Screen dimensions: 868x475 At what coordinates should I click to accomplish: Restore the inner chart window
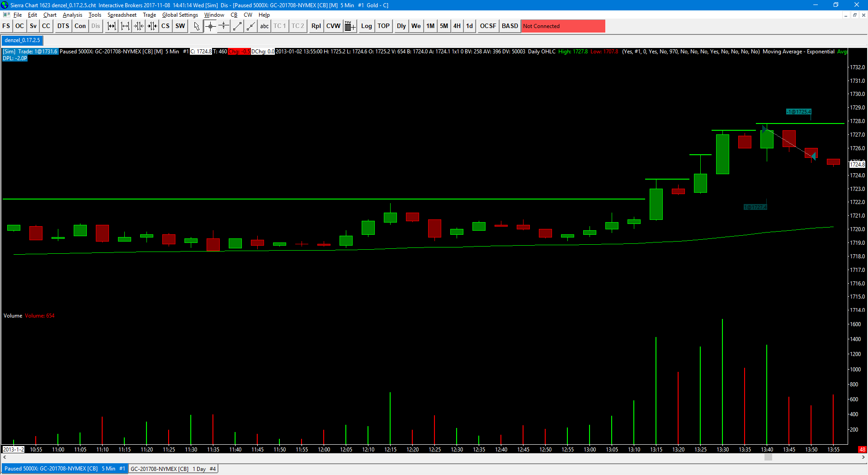[854, 15]
